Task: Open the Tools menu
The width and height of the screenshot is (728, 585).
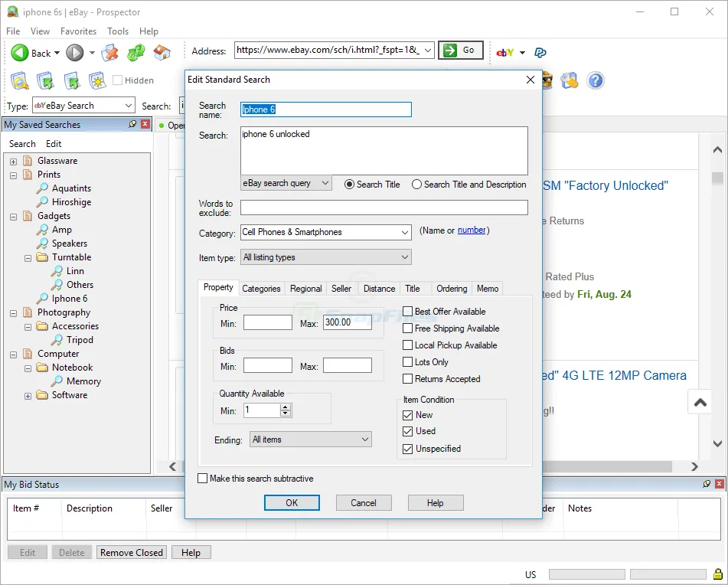Action: point(118,31)
